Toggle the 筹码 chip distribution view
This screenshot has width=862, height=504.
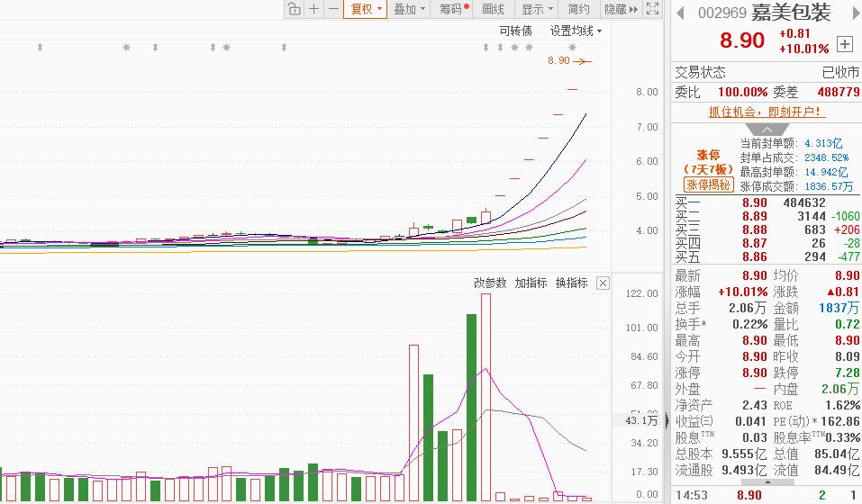click(453, 9)
